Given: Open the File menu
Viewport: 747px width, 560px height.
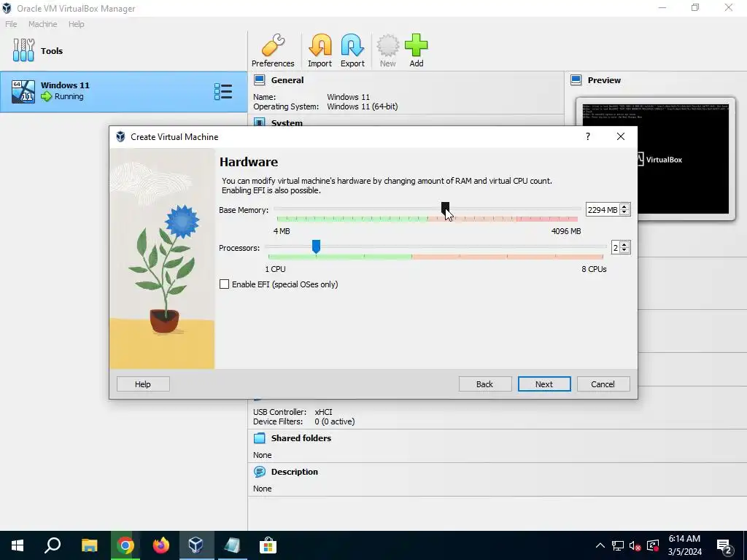Looking at the screenshot, I should click(11, 24).
